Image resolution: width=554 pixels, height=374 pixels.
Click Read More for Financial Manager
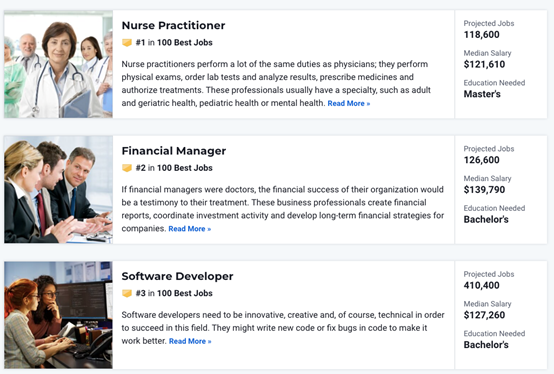pos(190,229)
